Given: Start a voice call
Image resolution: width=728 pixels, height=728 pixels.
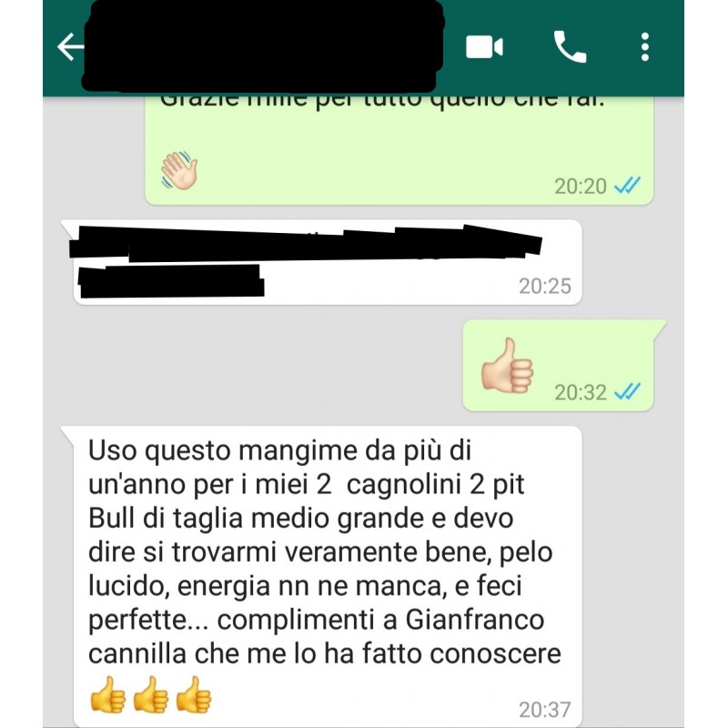Looking at the screenshot, I should (570, 46).
